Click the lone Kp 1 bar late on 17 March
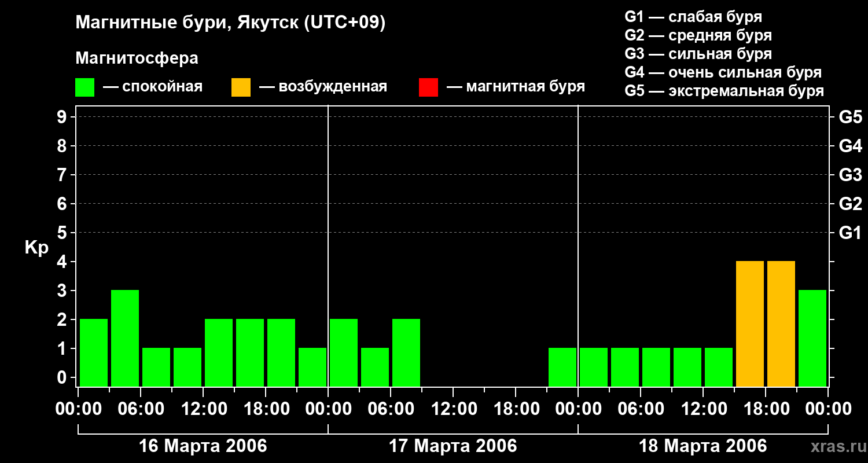Screen dimensions: 868x463 (x=562, y=367)
